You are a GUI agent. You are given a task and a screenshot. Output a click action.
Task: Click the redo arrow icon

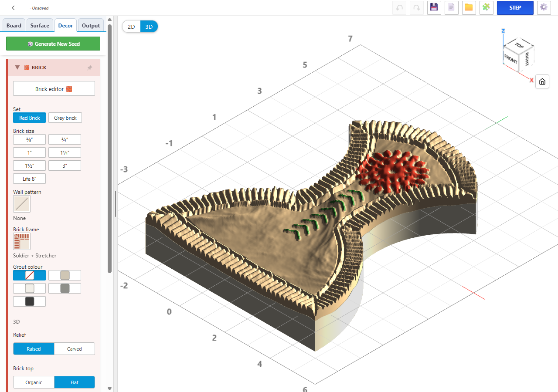(417, 8)
